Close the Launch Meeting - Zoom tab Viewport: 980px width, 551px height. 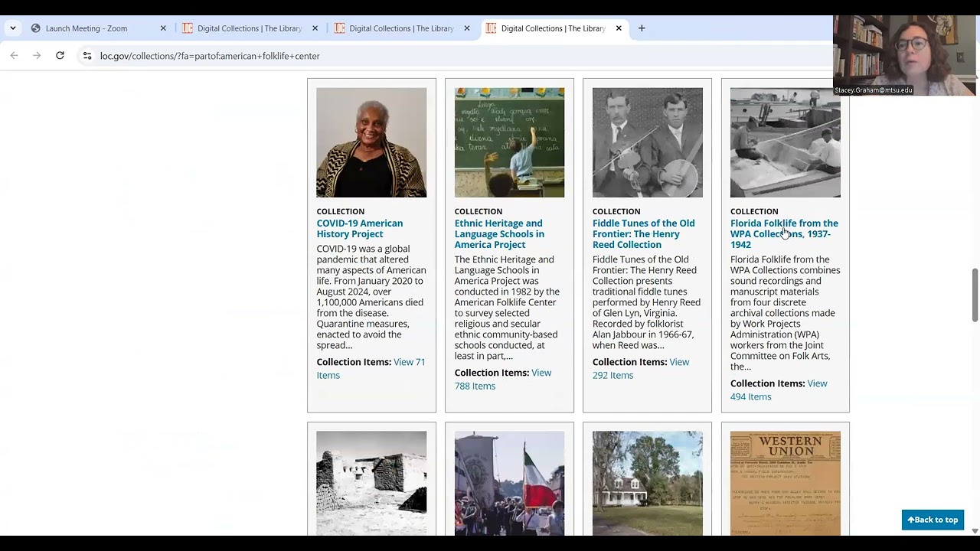tap(163, 28)
